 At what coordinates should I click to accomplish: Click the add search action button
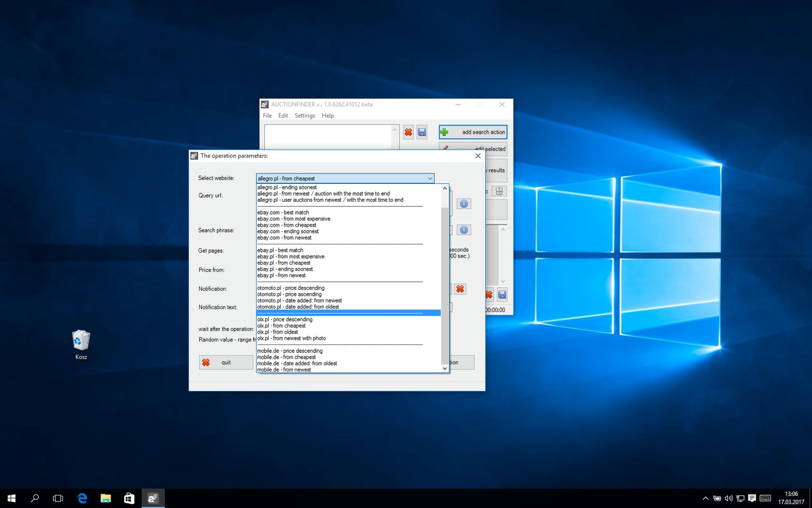click(473, 132)
